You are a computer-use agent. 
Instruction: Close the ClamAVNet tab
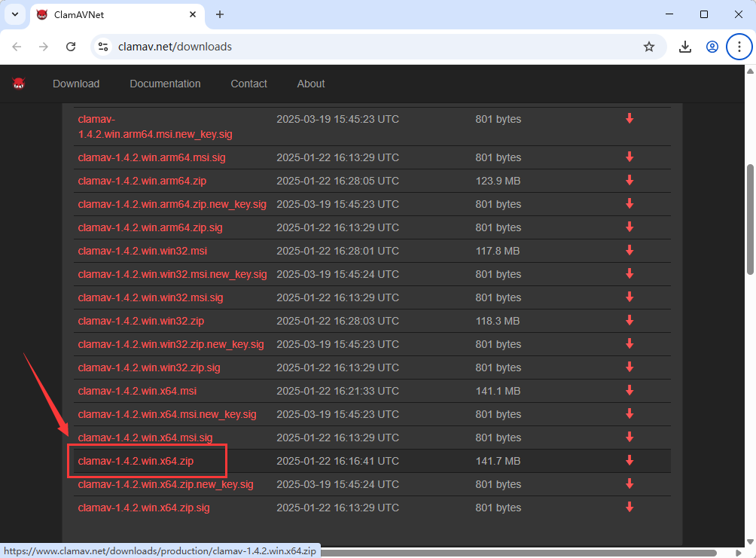(x=193, y=14)
